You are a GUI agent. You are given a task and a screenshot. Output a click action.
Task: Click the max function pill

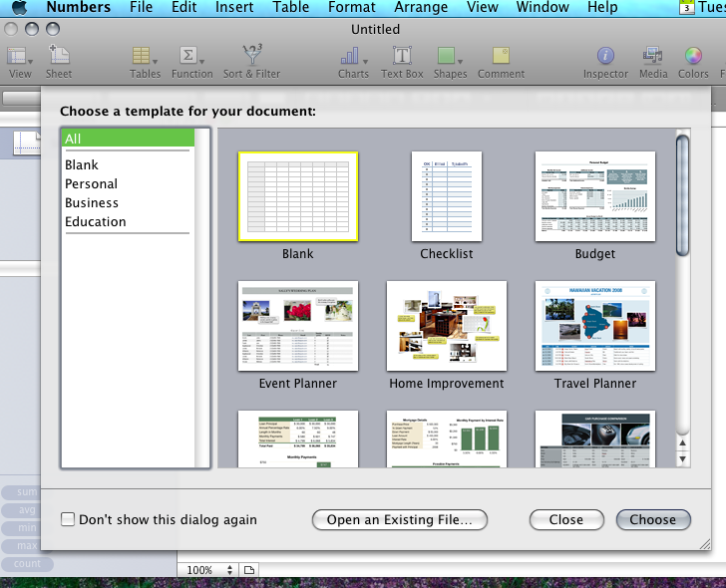(27, 546)
